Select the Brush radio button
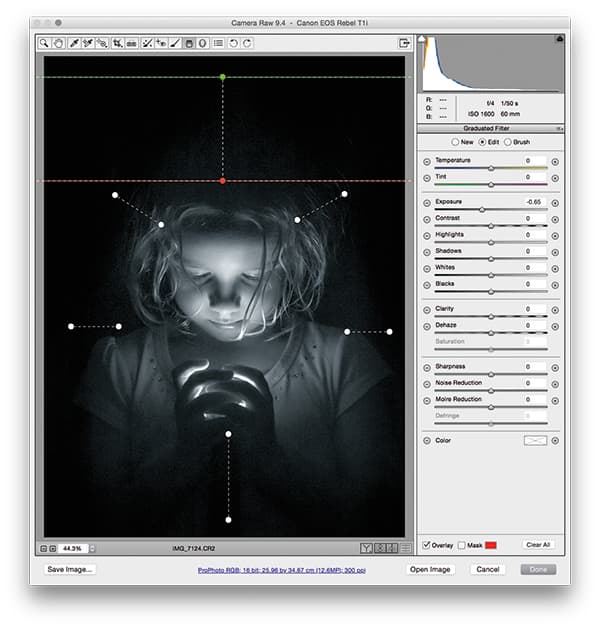 click(x=508, y=142)
